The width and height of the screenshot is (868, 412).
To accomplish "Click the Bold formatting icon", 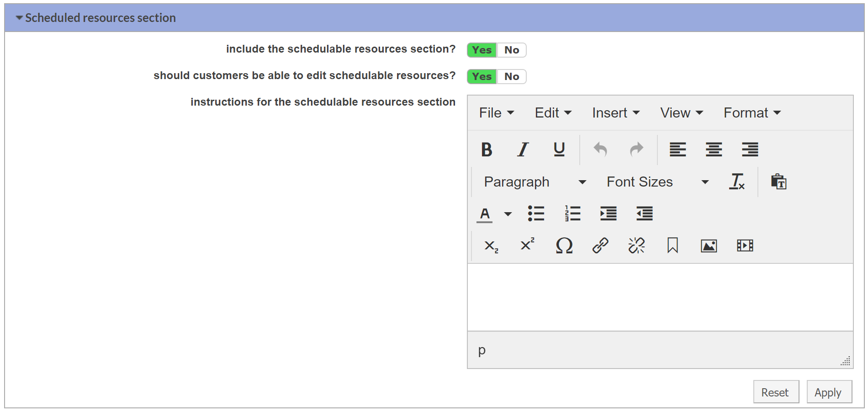I will click(487, 150).
